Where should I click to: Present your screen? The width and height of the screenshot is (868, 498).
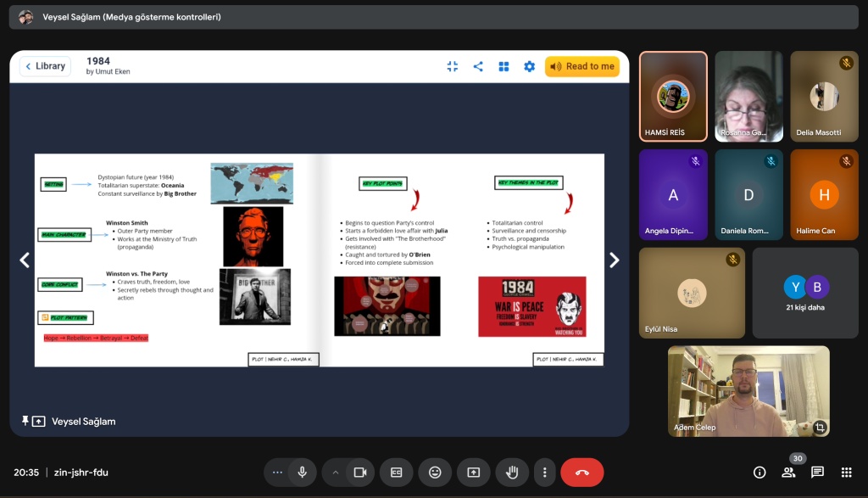point(474,473)
